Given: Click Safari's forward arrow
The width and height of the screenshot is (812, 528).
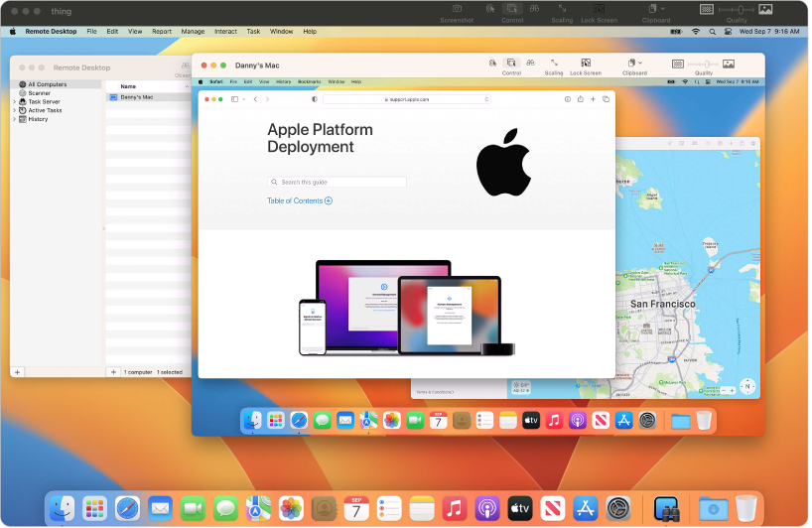Looking at the screenshot, I should click(x=267, y=99).
